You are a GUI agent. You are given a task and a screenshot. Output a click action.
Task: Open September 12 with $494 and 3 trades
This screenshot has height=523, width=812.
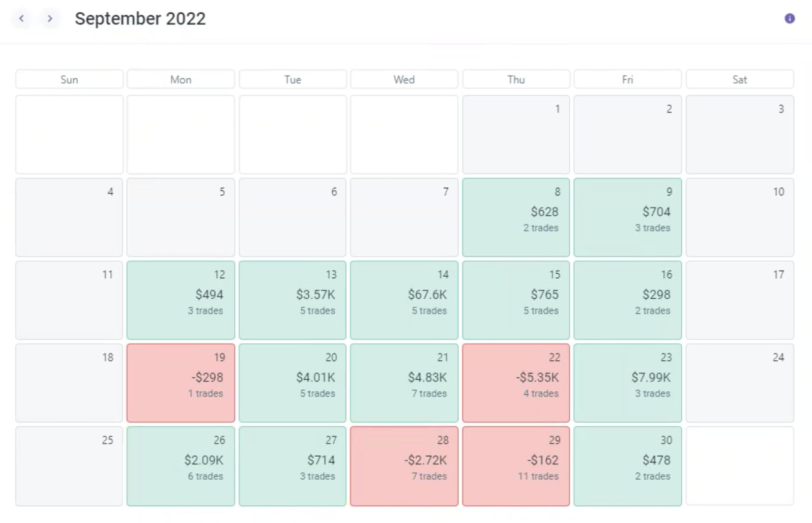[x=180, y=300]
